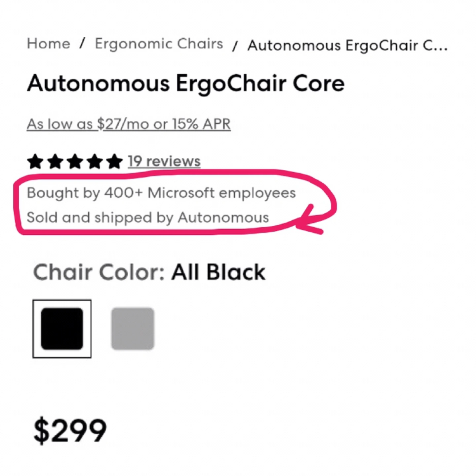Viewport: 476px width, 476px height.
Task: Click the second rating star
Action: point(55,162)
